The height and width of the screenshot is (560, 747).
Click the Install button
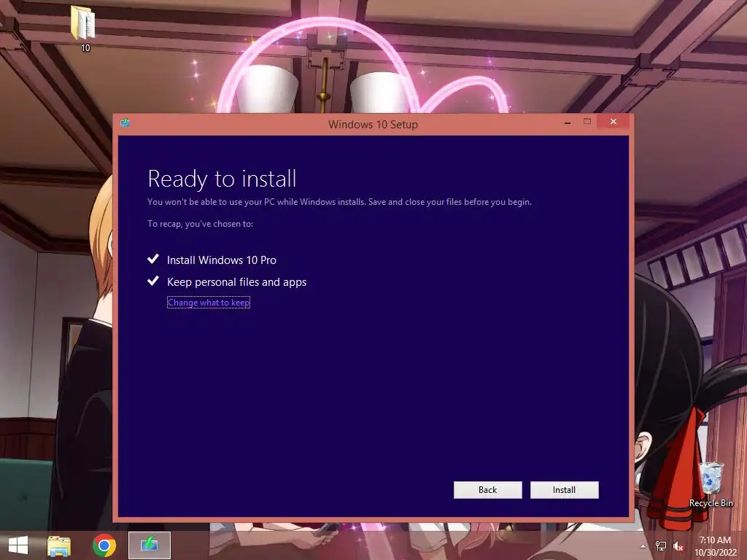click(x=564, y=489)
